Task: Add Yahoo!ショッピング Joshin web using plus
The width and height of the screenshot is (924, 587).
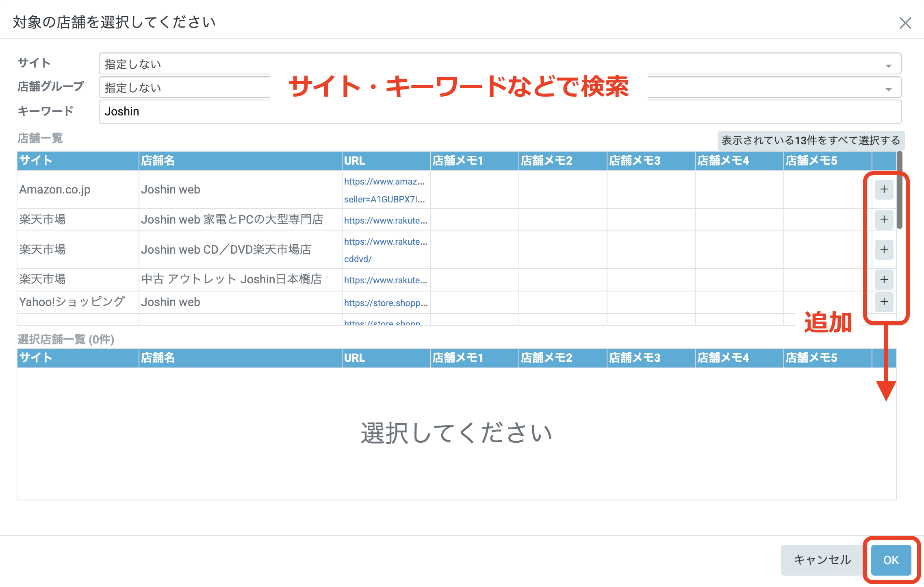Action: point(884,302)
